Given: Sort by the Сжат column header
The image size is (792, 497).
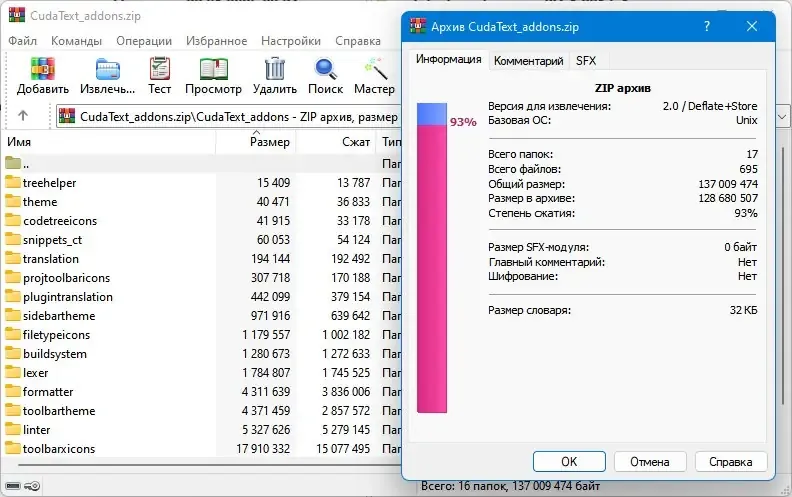Looking at the screenshot, I should point(336,142).
